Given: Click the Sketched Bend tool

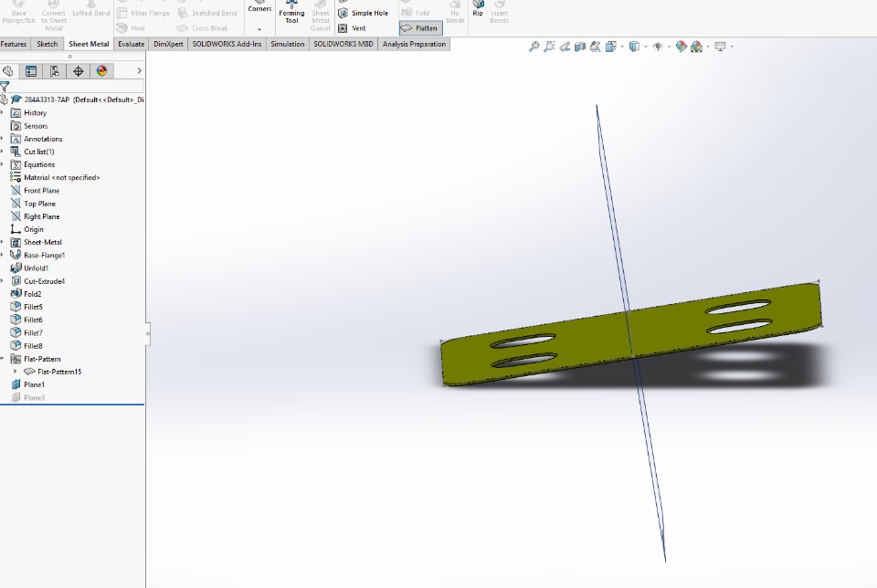Looking at the screenshot, I should pyautogui.click(x=207, y=13).
